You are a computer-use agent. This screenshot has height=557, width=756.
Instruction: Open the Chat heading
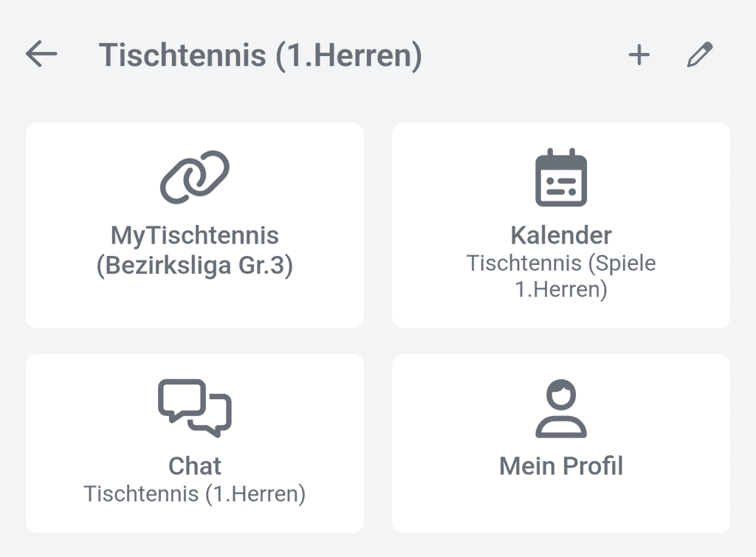tap(195, 466)
